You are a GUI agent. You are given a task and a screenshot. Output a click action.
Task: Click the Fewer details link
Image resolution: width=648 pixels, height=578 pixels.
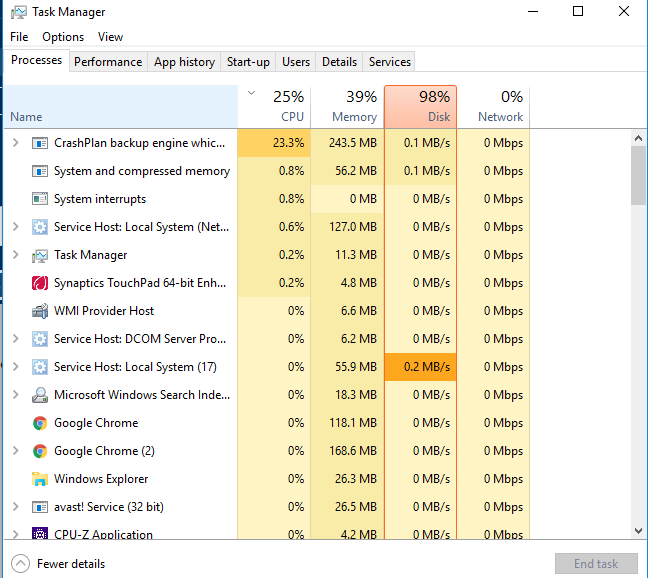point(71,564)
